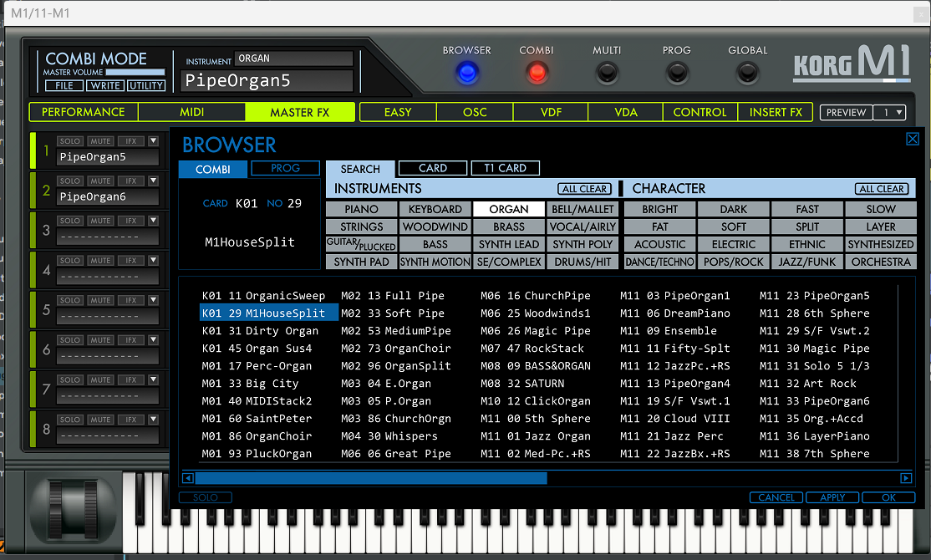Image resolution: width=931 pixels, height=560 pixels.
Task: Close the Browser panel with the X icon
Action: point(913,139)
